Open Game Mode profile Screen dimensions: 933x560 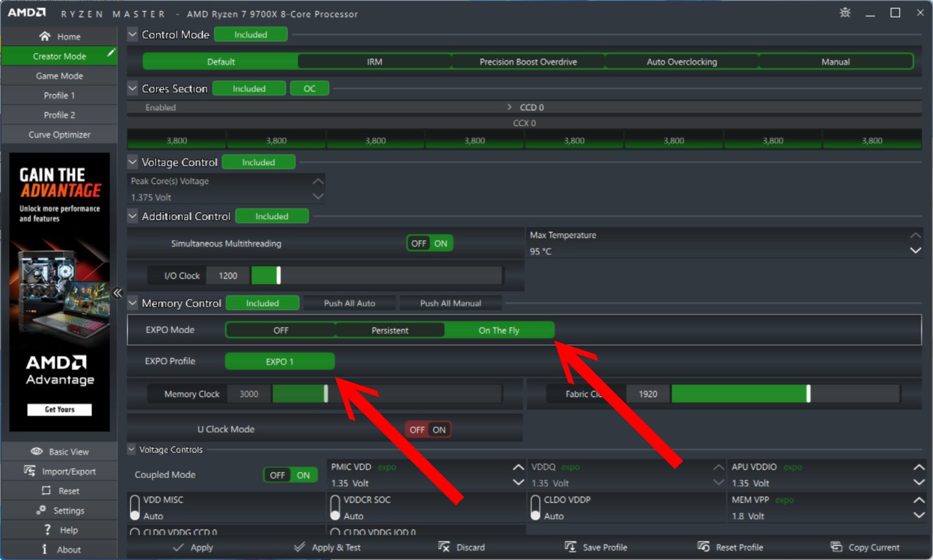coord(59,76)
